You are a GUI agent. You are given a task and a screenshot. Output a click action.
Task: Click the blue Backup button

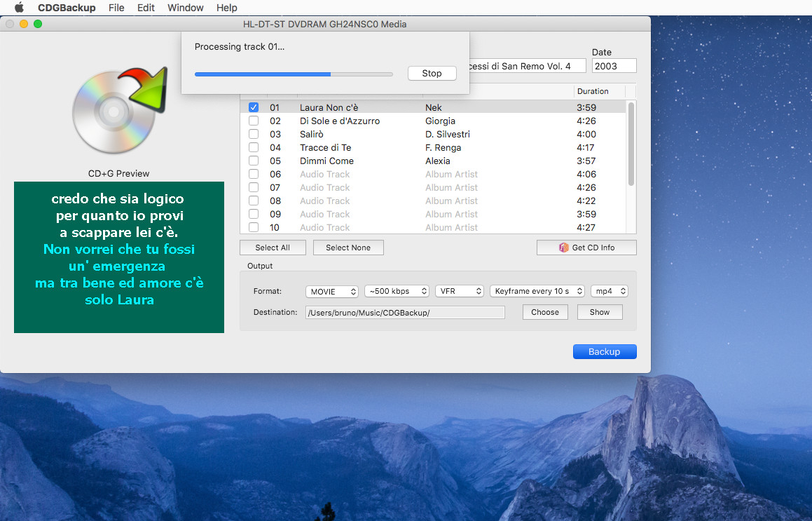(x=605, y=351)
